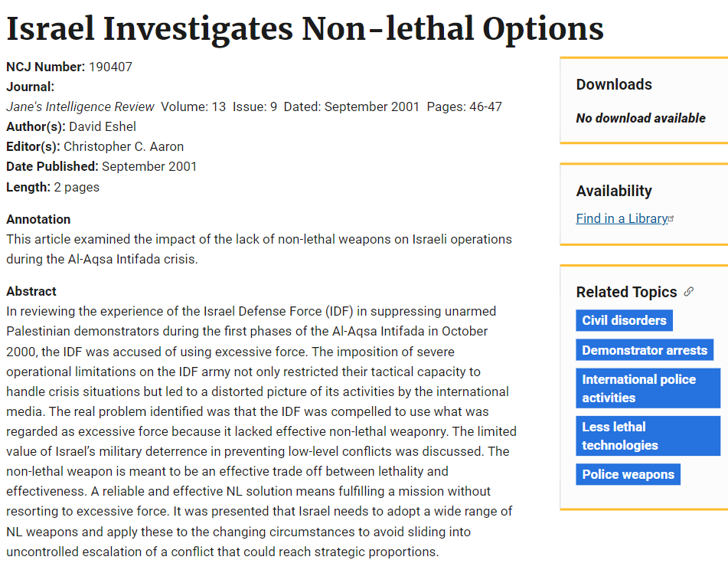Choose the Less lethal technologies tag

click(647, 436)
